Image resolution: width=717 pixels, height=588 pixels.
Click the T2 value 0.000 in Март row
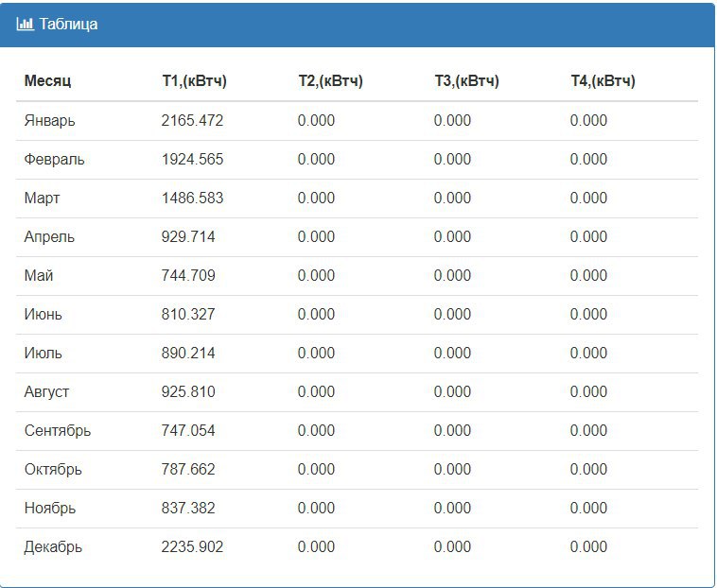[316, 199]
